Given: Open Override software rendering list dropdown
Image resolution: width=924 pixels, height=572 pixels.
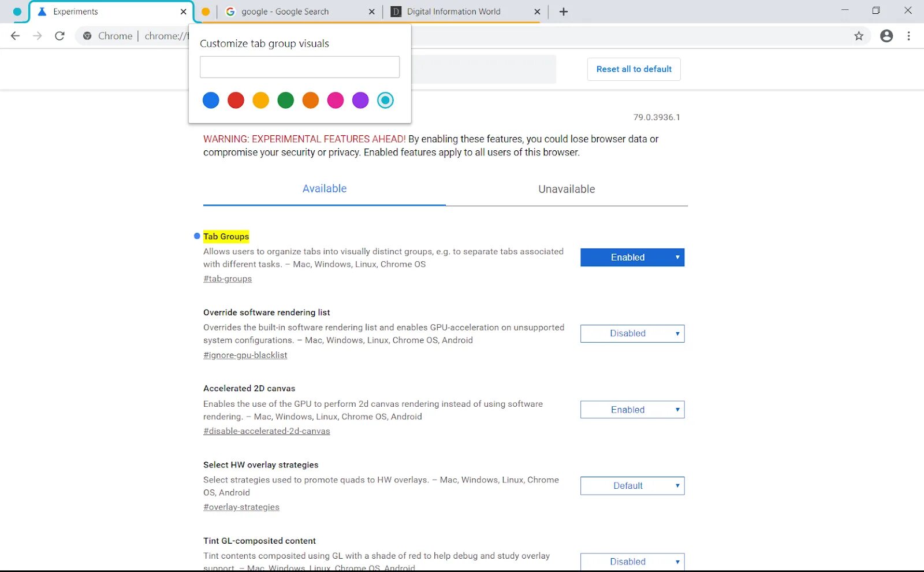Looking at the screenshot, I should tap(632, 333).
